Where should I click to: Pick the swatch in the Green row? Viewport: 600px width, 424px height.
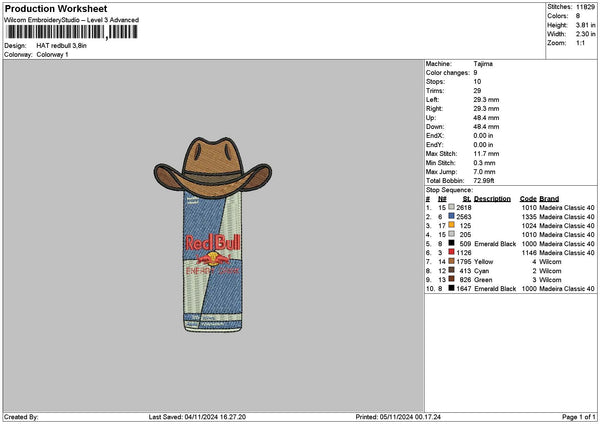click(x=452, y=279)
